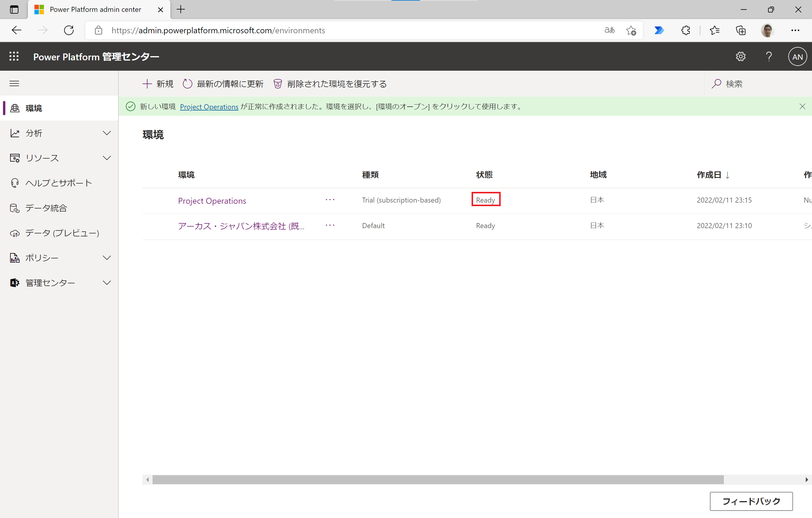This screenshot has width=812, height=518.
Task: Open browser extensions puzzle icon
Action: [x=686, y=30]
